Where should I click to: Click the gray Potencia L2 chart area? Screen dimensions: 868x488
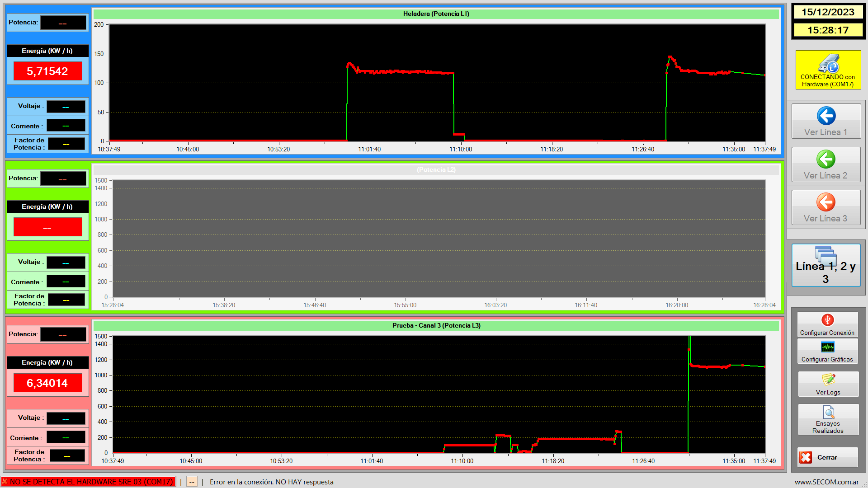coord(439,239)
